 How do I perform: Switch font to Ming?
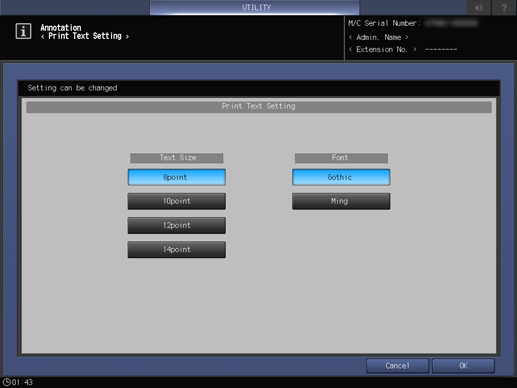(341, 201)
